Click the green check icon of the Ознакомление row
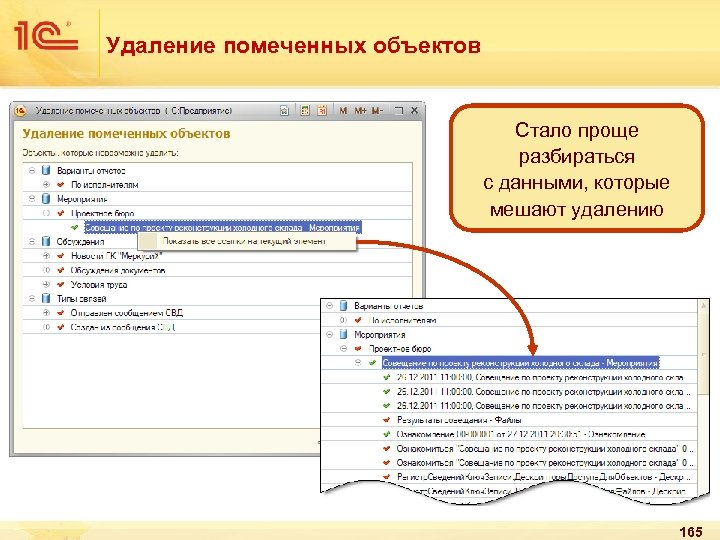 387,434
